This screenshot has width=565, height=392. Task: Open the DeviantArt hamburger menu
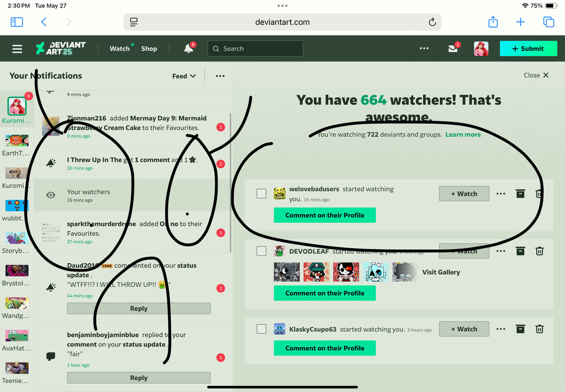pos(17,49)
